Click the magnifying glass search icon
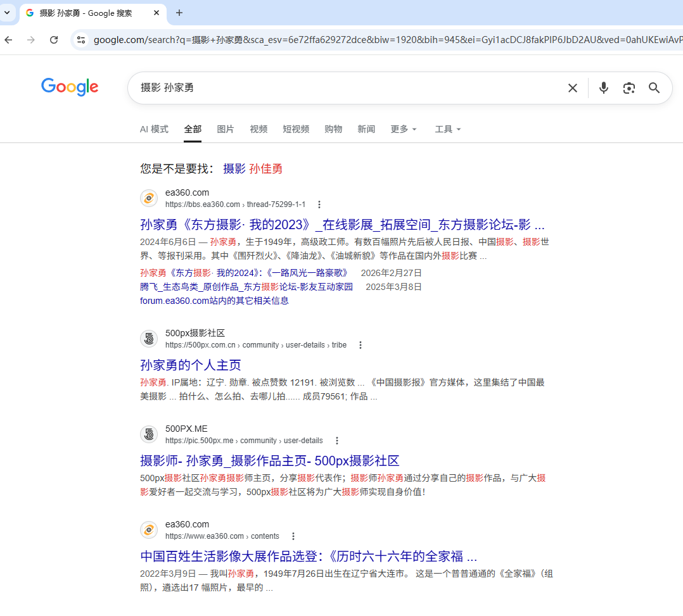Image resolution: width=683 pixels, height=616 pixels. pos(654,88)
